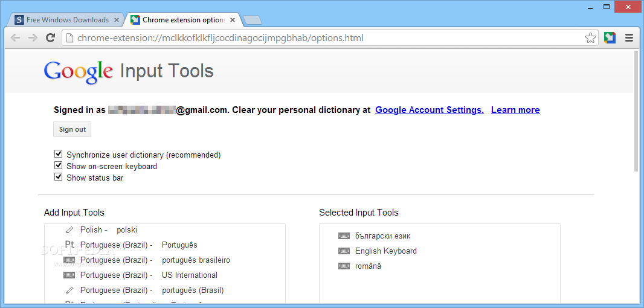Screen dimensions: 644x308
Task: Click keyboard icon beside română
Action: [344, 266]
